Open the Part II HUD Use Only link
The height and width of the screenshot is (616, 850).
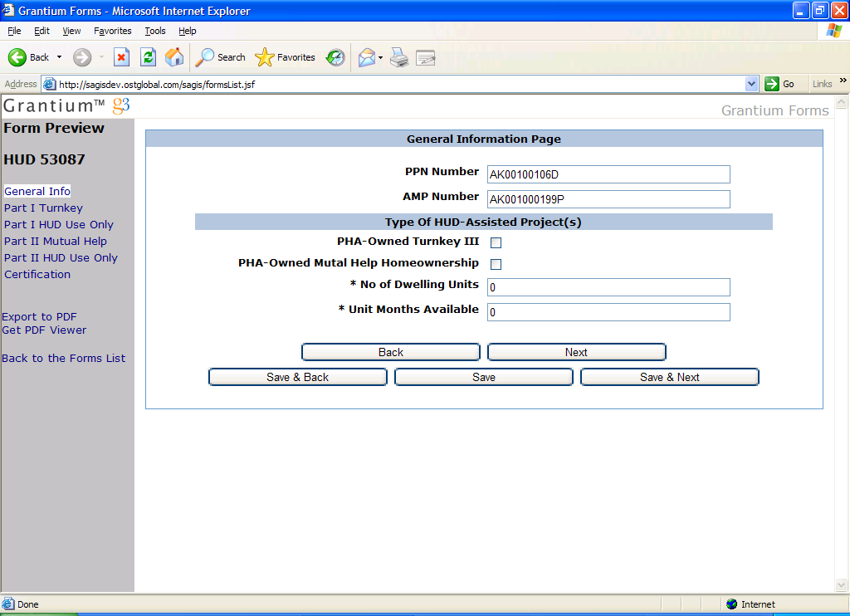[61, 258]
